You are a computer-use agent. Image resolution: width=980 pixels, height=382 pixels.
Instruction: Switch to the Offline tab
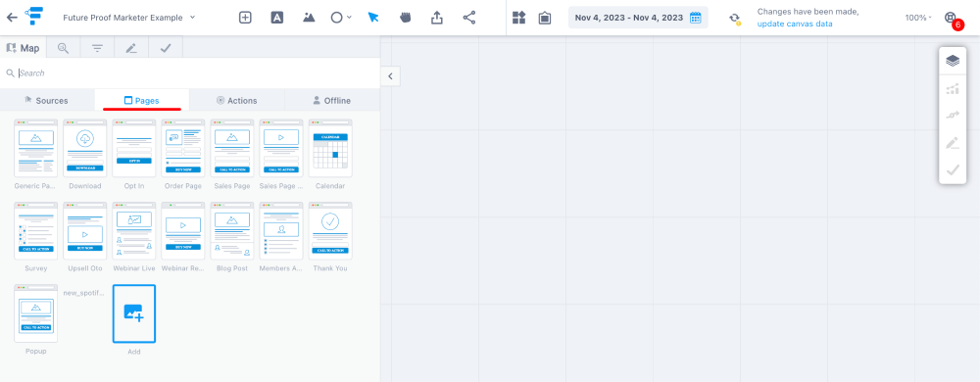point(332,101)
